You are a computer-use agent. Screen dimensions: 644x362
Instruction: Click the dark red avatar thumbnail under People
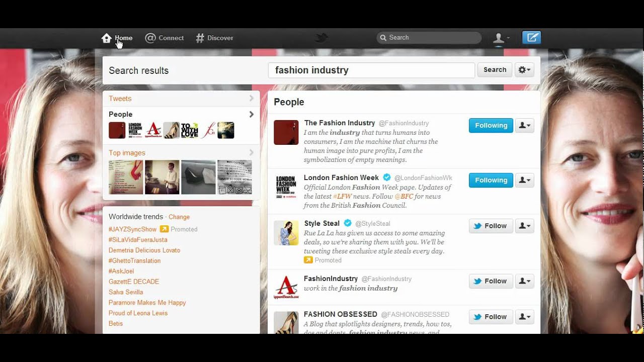tap(117, 130)
